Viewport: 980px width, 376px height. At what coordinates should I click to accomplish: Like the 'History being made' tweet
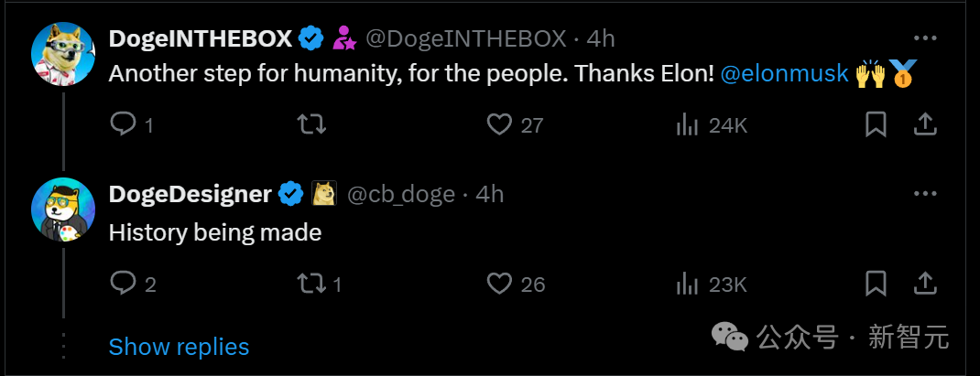coord(499,284)
